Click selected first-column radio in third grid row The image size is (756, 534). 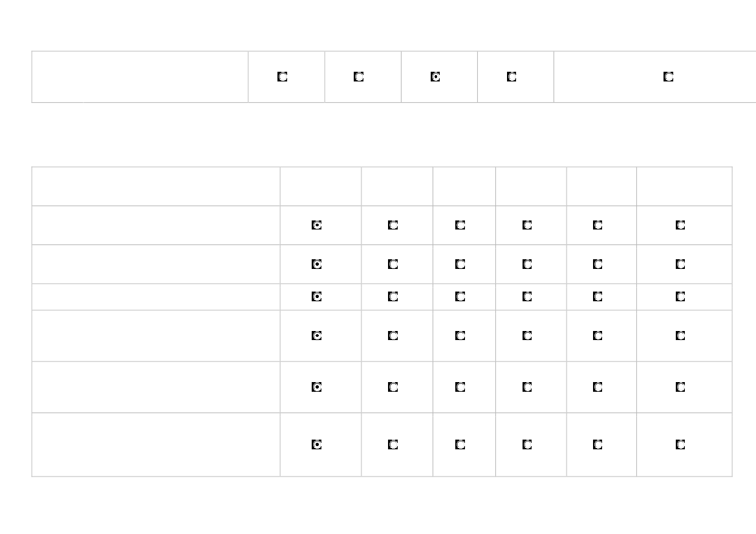[x=317, y=297]
